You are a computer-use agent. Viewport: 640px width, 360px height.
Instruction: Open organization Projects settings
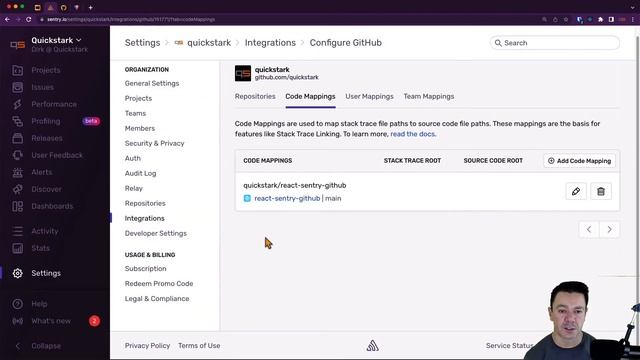pos(138,98)
